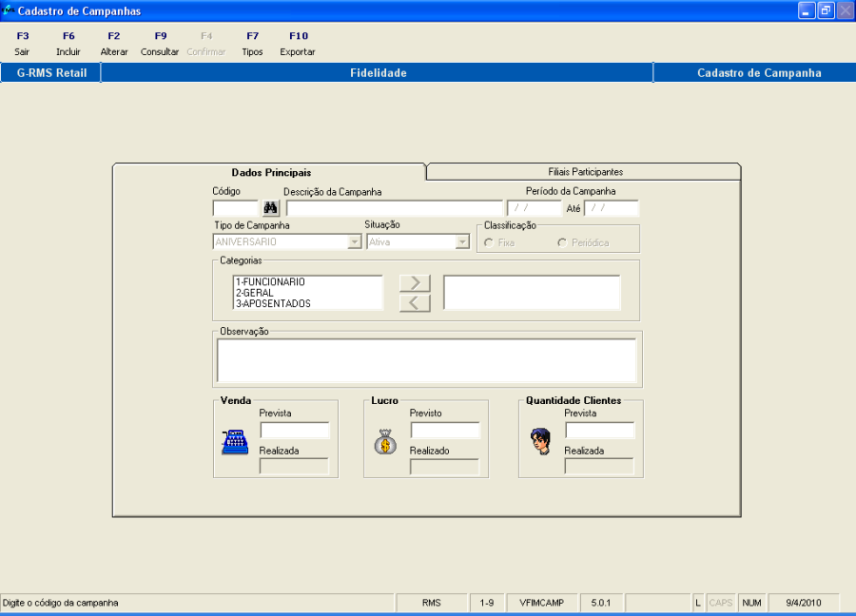This screenshot has height=616, width=856.
Task: Click the Lucro Realizado field
Action: coord(444,467)
